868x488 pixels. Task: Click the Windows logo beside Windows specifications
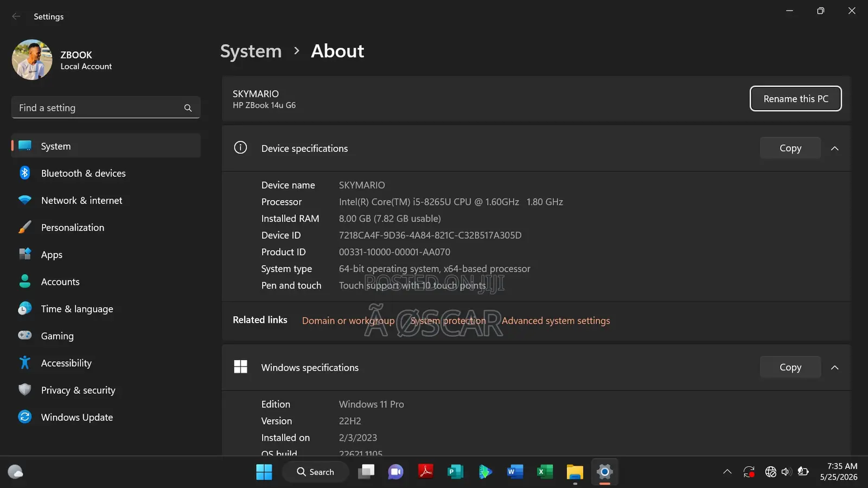[x=240, y=367]
